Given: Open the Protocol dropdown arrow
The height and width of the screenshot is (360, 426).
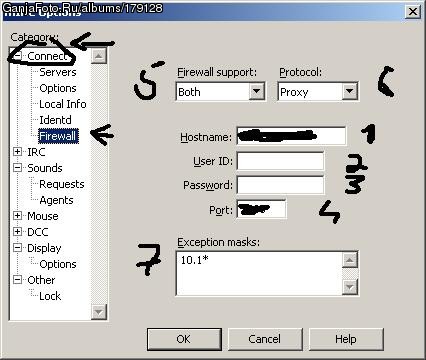Looking at the screenshot, I should (x=350, y=91).
